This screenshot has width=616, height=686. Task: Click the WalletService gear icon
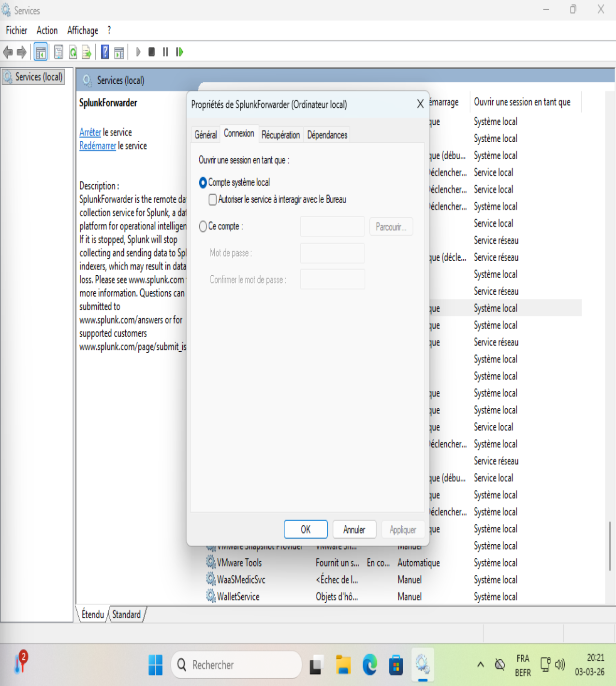[x=211, y=596]
